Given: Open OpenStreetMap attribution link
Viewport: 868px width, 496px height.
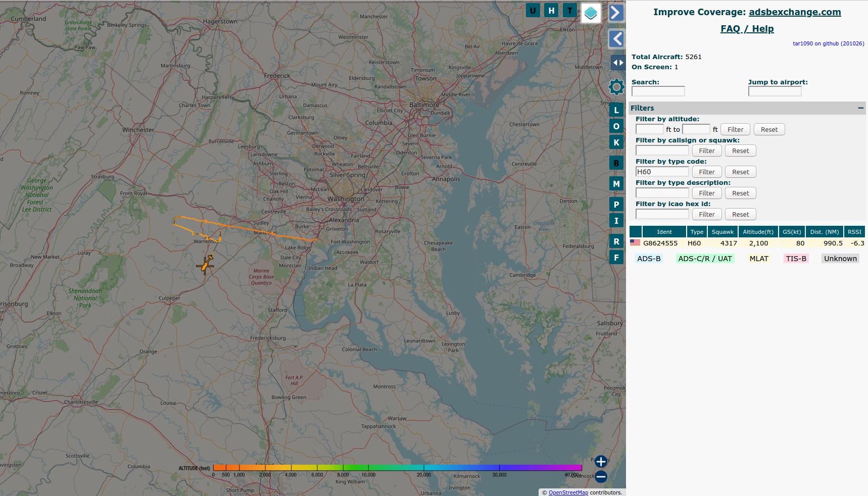Looking at the screenshot, I should click(x=568, y=492).
